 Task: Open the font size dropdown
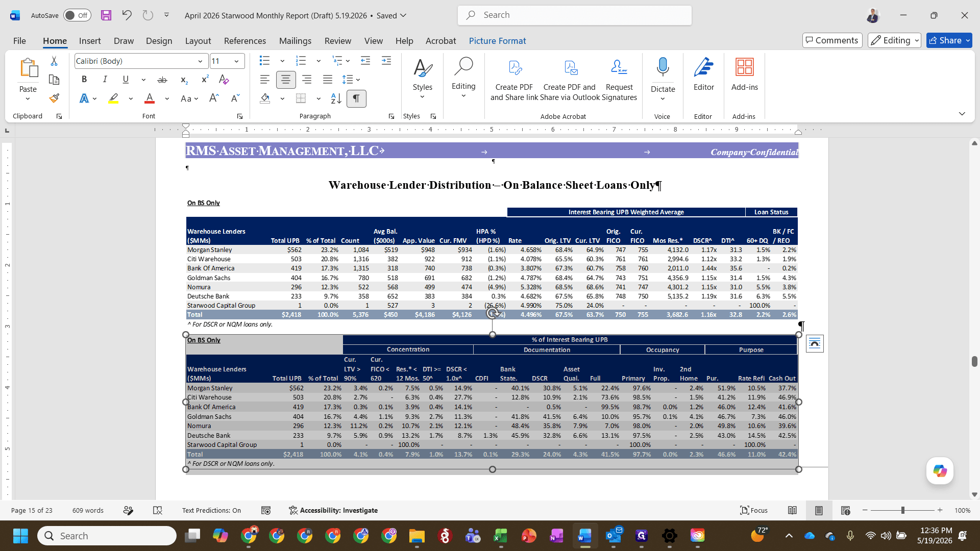(x=236, y=61)
